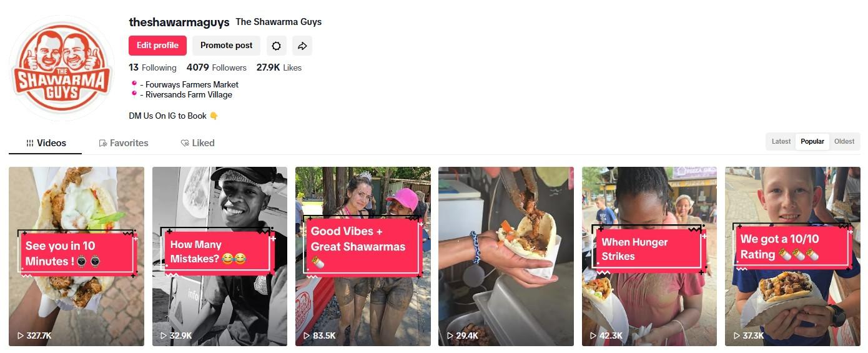Click the Liked heart icon

click(x=185, y=143)
